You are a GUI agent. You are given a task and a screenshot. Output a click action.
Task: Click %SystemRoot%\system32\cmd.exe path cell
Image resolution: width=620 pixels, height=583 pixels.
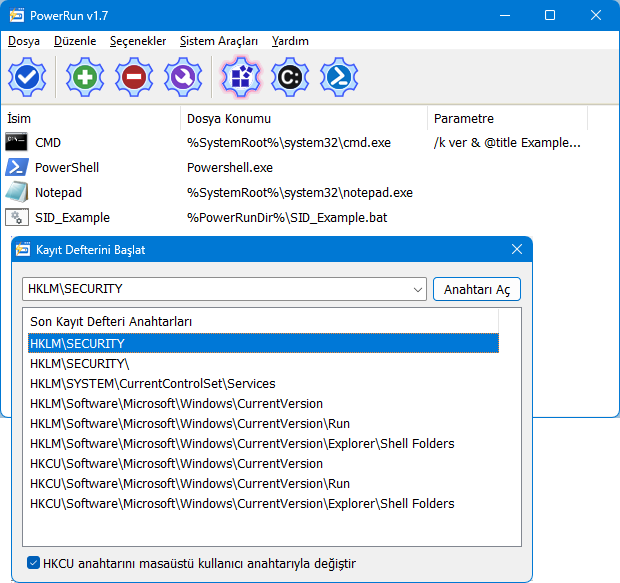[289, 142]
